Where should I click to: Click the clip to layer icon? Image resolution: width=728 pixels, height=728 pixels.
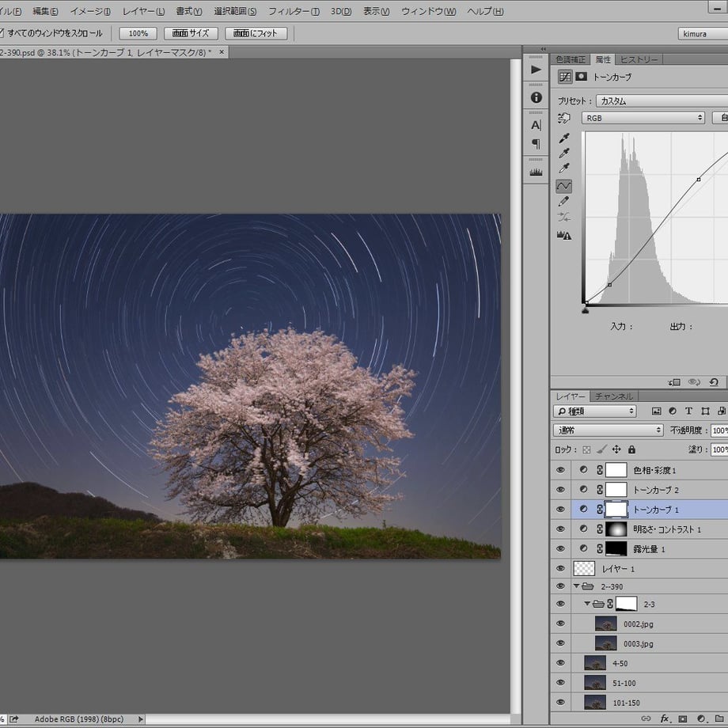674,382
